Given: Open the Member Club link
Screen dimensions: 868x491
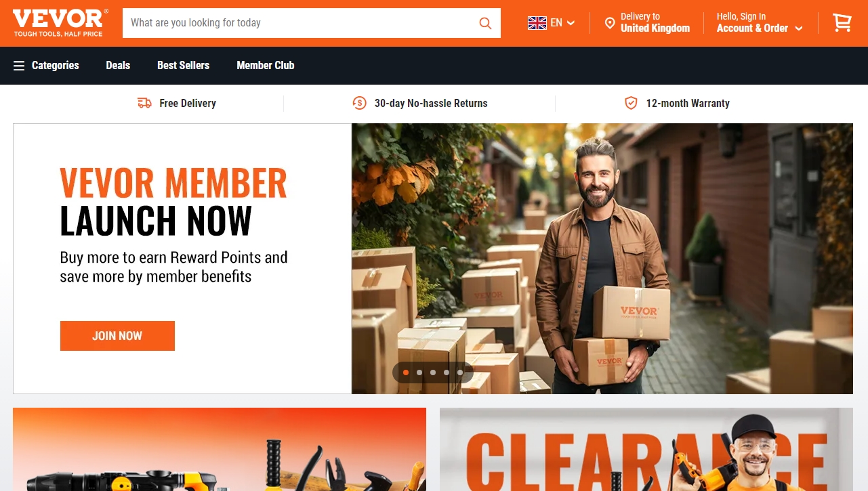Looking at the screenshot, I should click(266, 66).
